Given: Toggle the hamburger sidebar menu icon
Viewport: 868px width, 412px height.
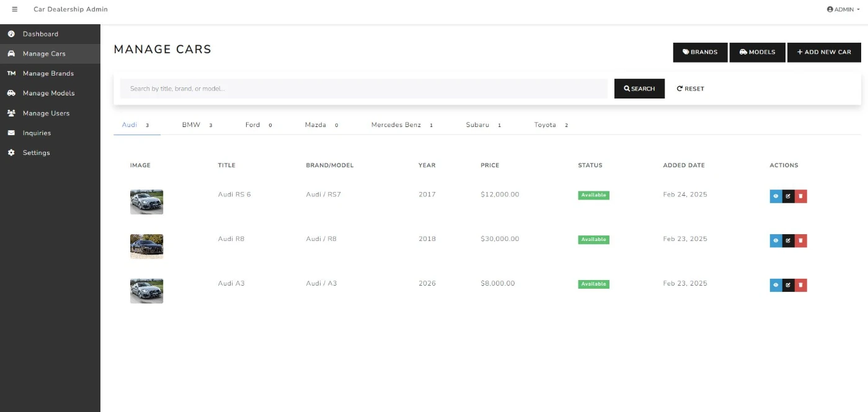Looking at the screenshot, I should coord(15,9).
